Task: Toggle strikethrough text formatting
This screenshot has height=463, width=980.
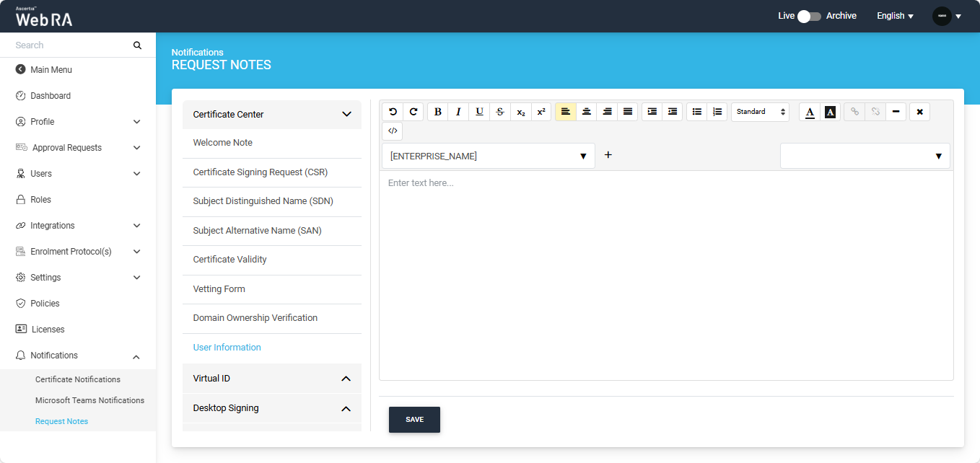Action: pos(500,112)
